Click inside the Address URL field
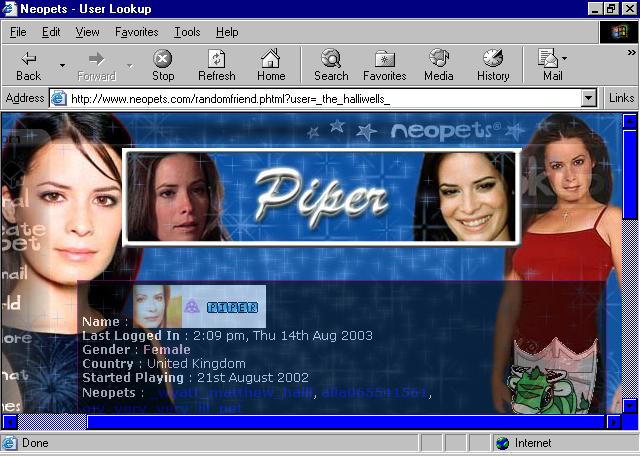Screen dimensions: 640x456 tap(320, 98)
